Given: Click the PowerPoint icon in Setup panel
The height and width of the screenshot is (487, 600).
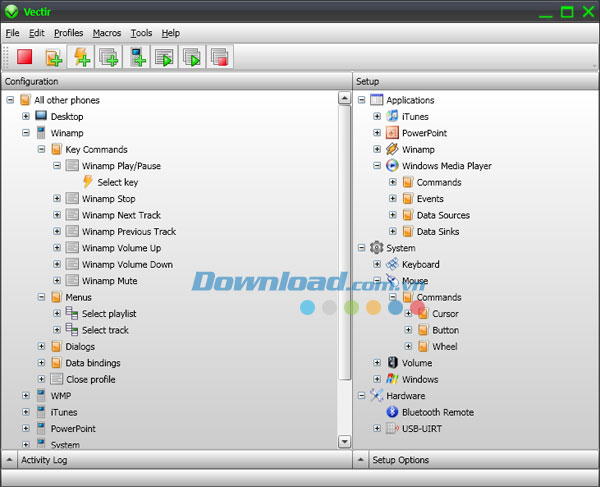Looking at the screenshot, I should pyautogui.click(x=392, y=133).
